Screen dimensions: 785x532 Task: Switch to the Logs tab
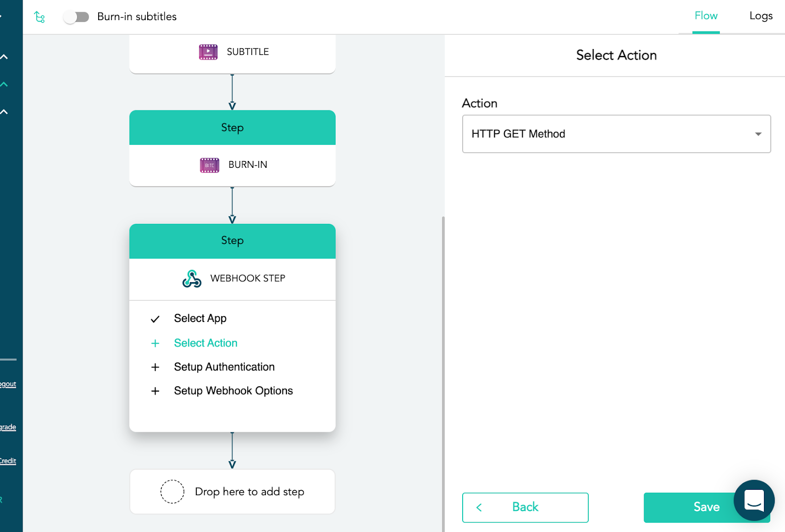[x=760, y=16]
